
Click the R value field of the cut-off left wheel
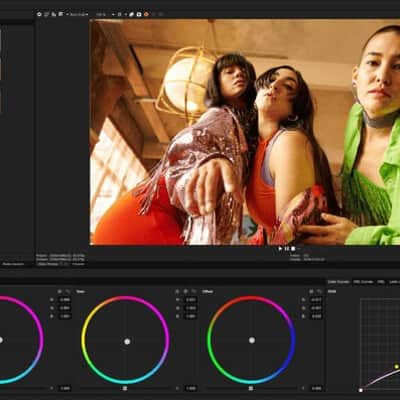[x=65, y=300]
